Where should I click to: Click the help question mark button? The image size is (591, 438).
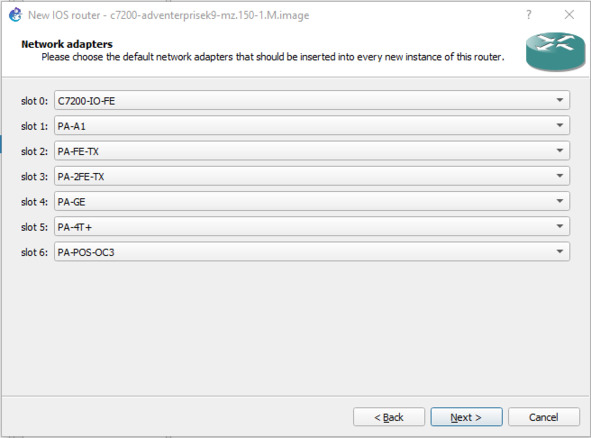click(x=528, y=15)
